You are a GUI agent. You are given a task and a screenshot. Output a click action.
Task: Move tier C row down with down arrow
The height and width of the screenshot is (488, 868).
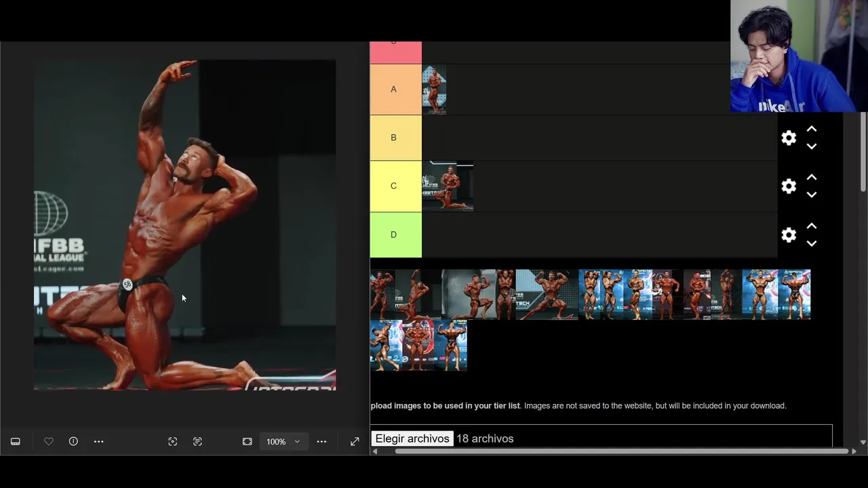(x=812, y=195)
